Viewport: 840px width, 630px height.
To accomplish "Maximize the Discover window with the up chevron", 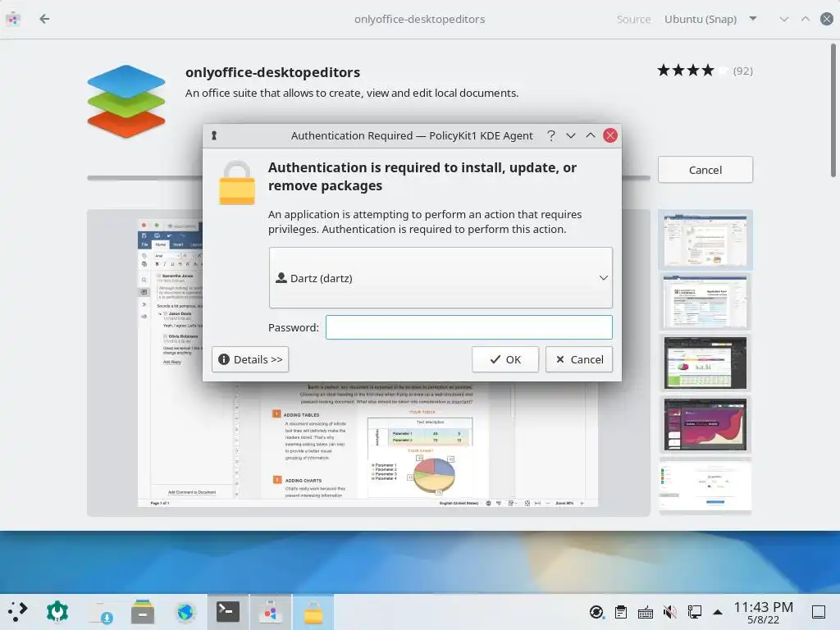I will pos(806,19).
